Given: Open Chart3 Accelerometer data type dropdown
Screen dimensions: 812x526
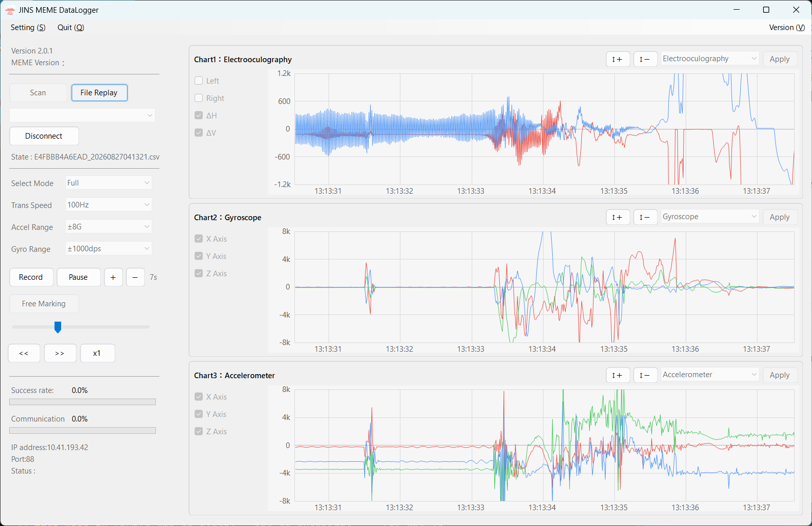Looking at the screenshot, I should point(710,375).
